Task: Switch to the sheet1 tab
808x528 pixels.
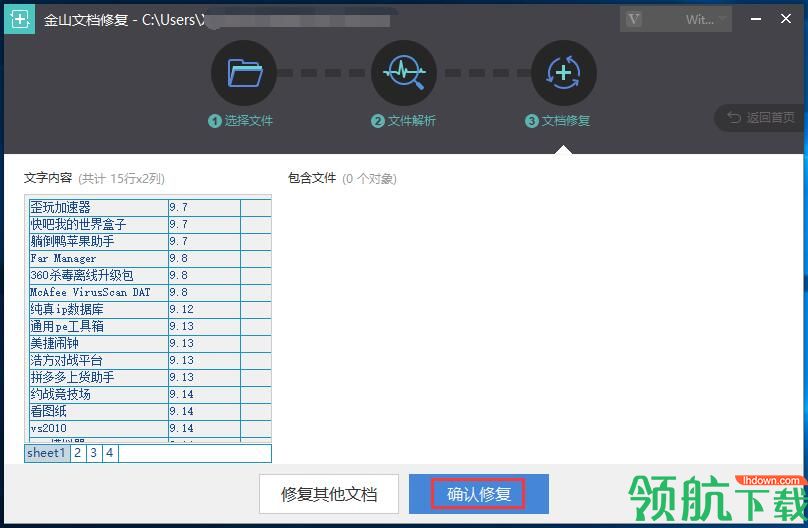Action: [47, 453]
